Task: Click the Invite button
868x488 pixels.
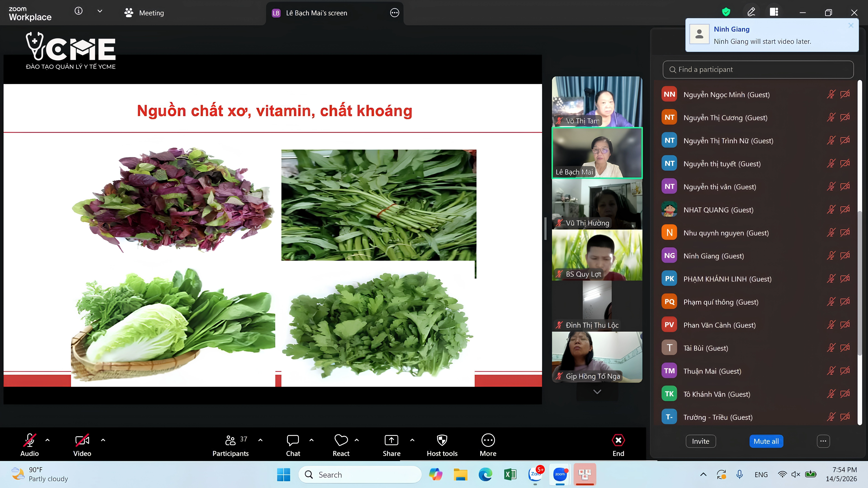Action: 700,441
